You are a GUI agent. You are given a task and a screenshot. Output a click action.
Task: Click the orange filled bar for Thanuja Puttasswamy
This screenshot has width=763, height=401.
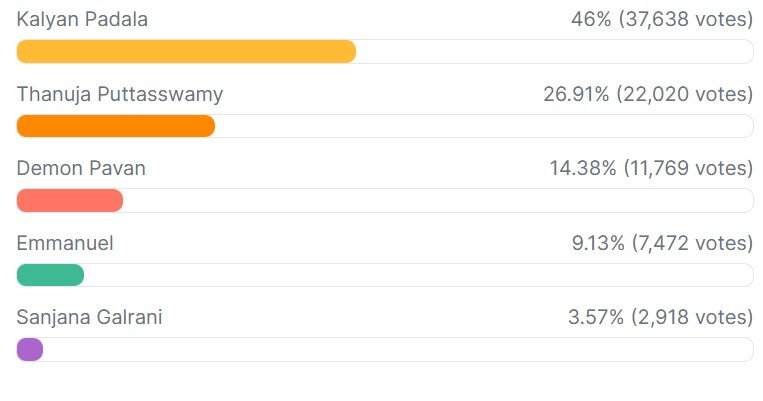coord(116,126)
